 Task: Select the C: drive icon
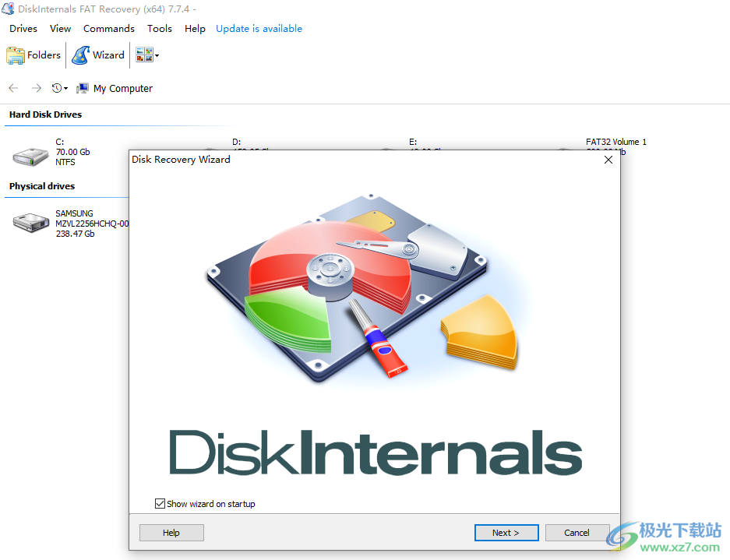coord(30,157)
